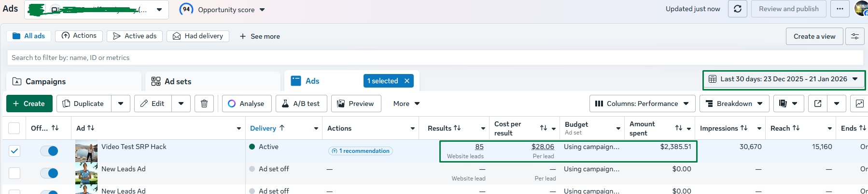Open the Budget column menu arrow
The image size is (868, 194).
pyautogui.click(x=618, y=128)
